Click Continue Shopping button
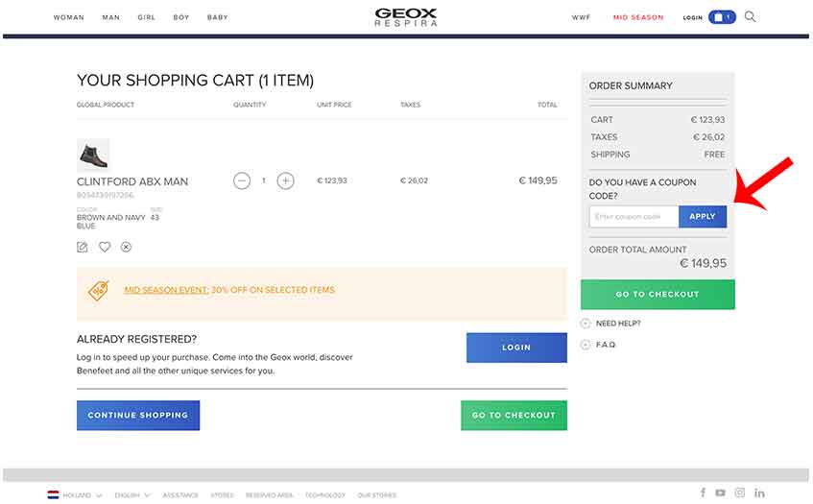Viewport: 813px width, 504px height. coord(138,415)
